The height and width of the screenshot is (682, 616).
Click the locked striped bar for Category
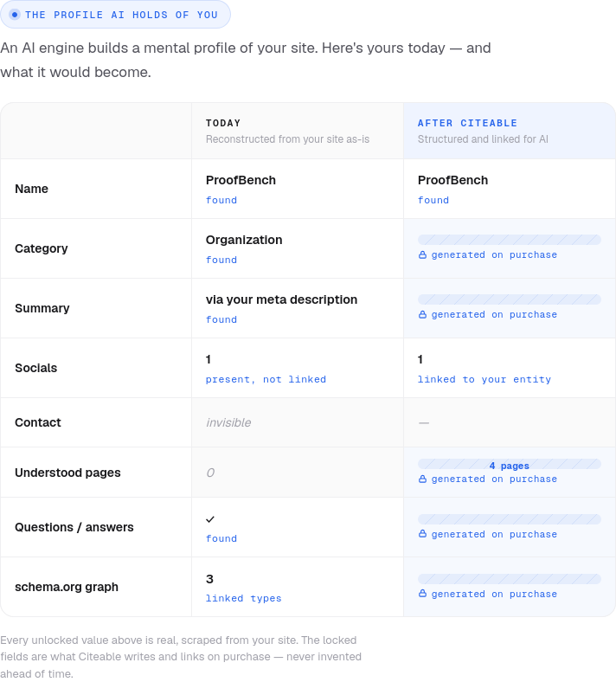(509, 240)
